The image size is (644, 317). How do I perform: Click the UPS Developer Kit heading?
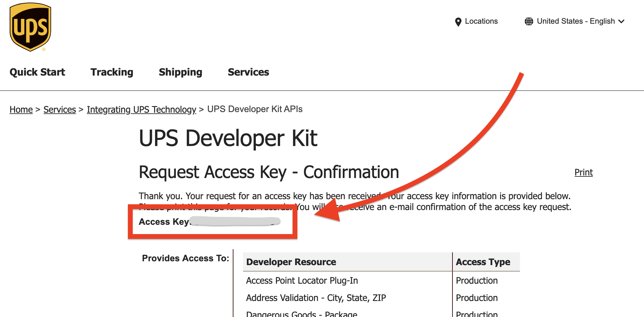[228, 138]
